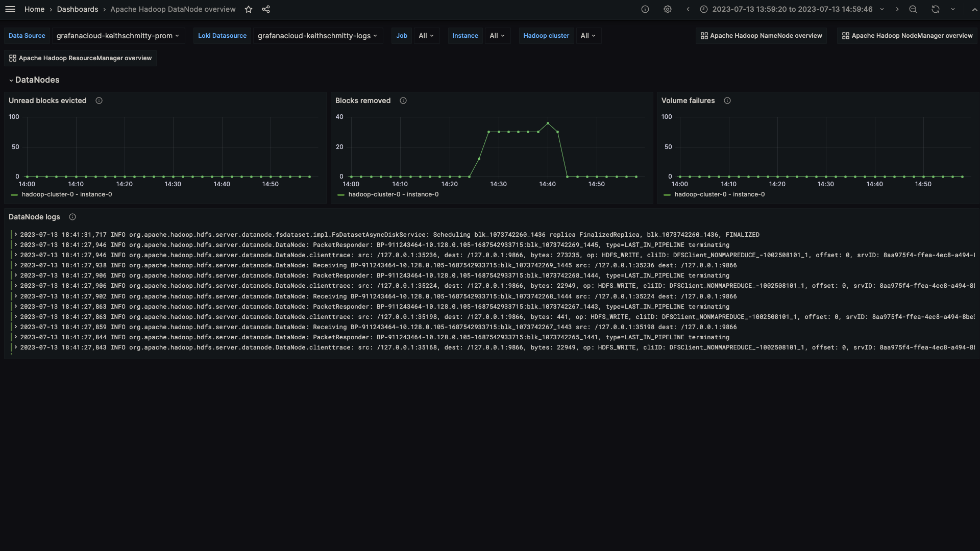Open dashboard settings gear
Viewport: 980px width, 551px height.
[x=667, y=9]
